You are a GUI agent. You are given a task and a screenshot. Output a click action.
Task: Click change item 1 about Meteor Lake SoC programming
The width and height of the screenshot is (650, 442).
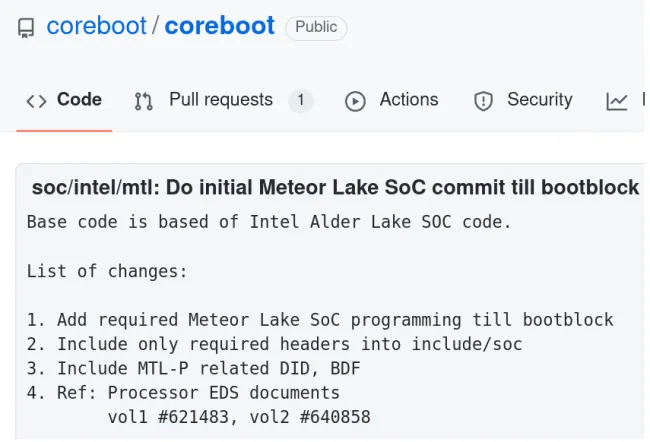coord(320,320)
